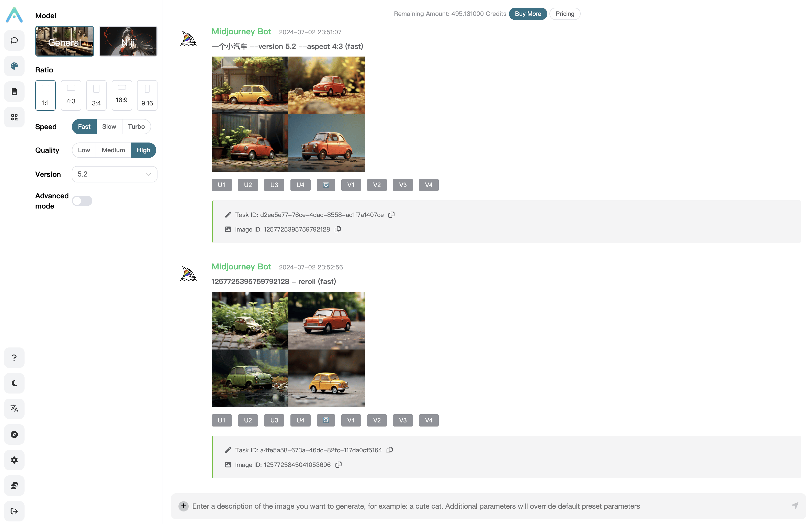The height and width of the screenshot is (524, 812).
Task: Switch to dark mode moon icon
Action: coord(14,383)
